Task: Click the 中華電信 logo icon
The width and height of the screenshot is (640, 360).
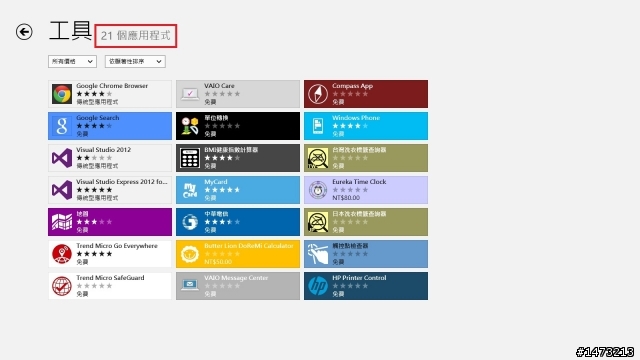Action: coord(190,222)
